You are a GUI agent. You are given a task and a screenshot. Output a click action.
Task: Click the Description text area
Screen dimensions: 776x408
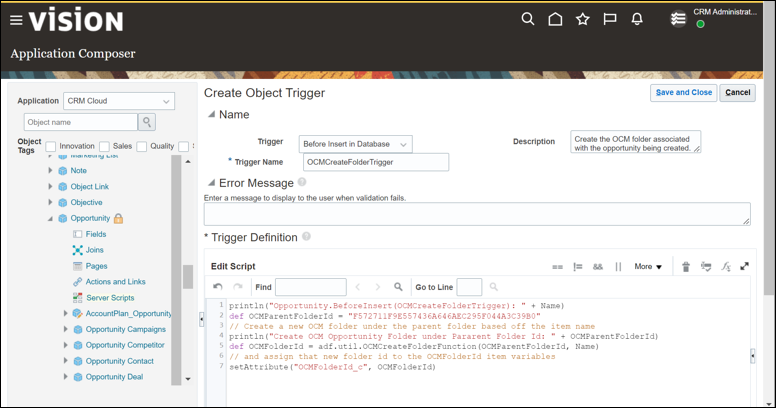coord(635,142)
